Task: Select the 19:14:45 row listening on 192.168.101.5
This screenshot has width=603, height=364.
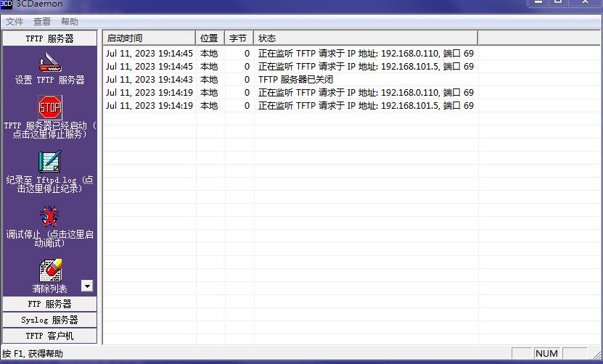Action: (290, 67)
